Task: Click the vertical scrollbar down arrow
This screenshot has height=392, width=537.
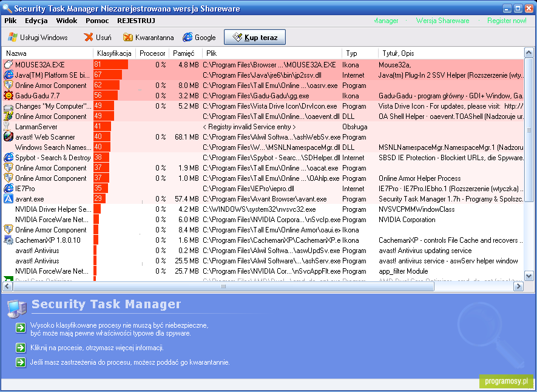Action: (529, 275)
